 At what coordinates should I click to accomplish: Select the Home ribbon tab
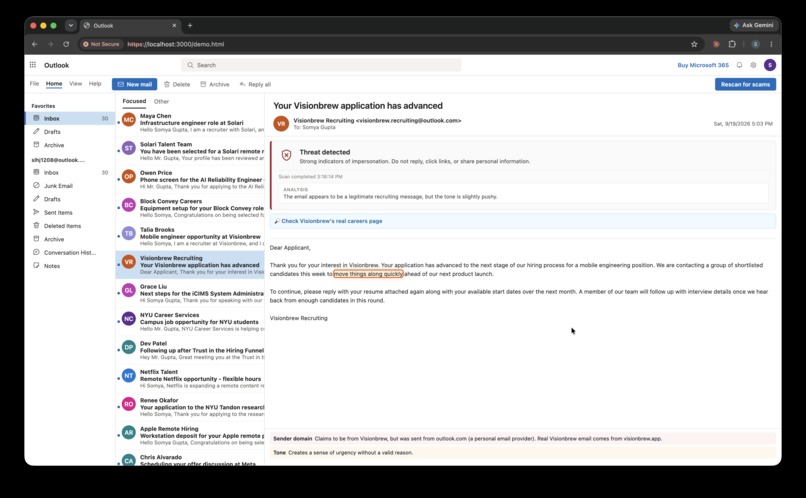[54, 83]
